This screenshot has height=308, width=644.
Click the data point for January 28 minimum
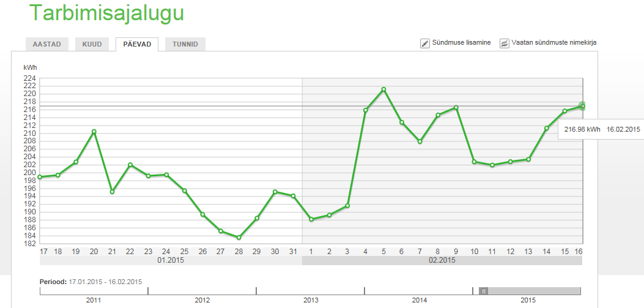(239, 238)
